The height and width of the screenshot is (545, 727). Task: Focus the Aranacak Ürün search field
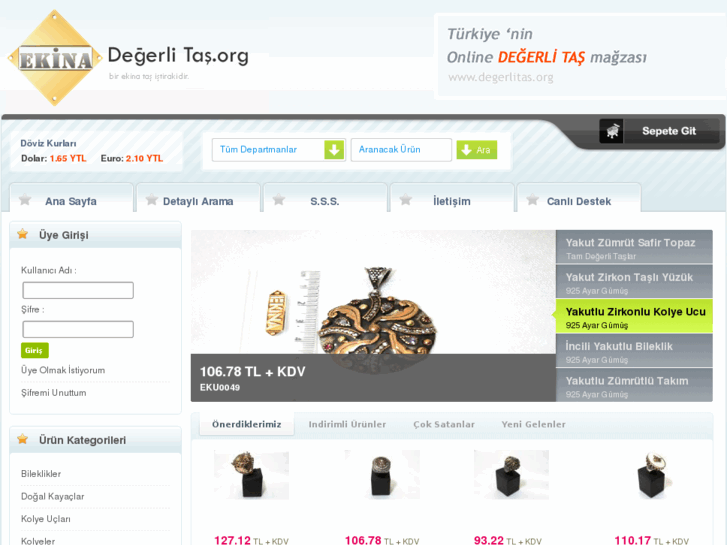coord(401,150)
